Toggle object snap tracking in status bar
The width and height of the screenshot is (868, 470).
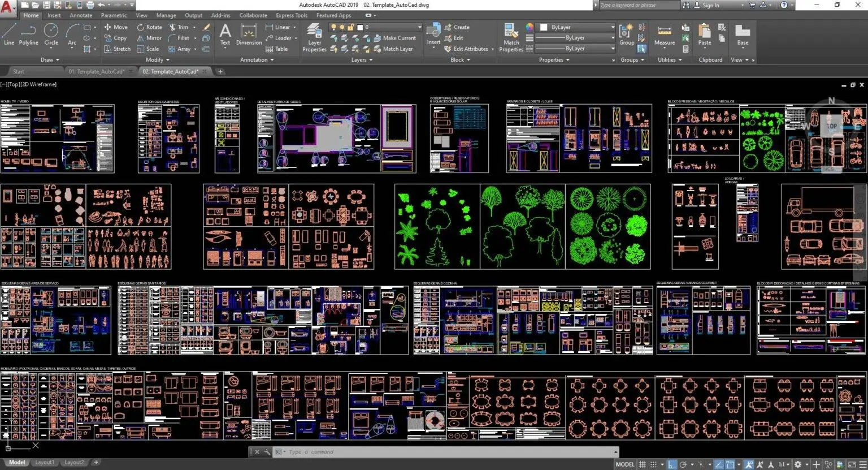[x=719, y=464]
